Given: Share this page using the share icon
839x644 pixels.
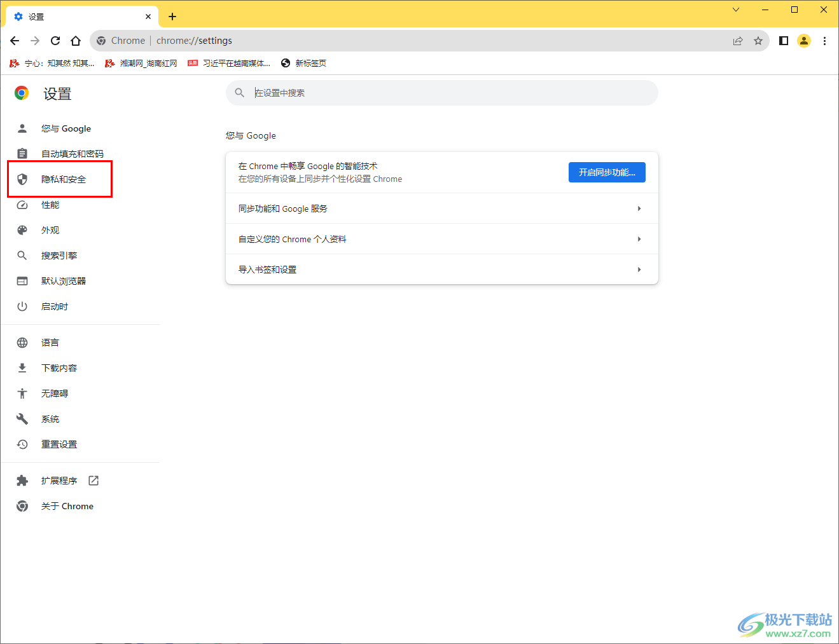Looking at the screenshot, I should click(738, 41).
